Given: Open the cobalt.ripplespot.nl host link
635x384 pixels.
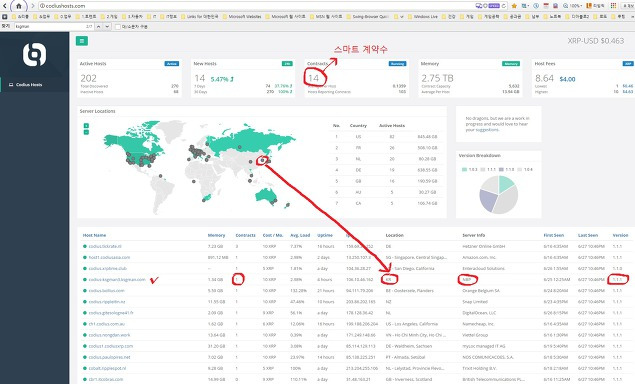Looking at the screenshot, I should coord(107,368).
